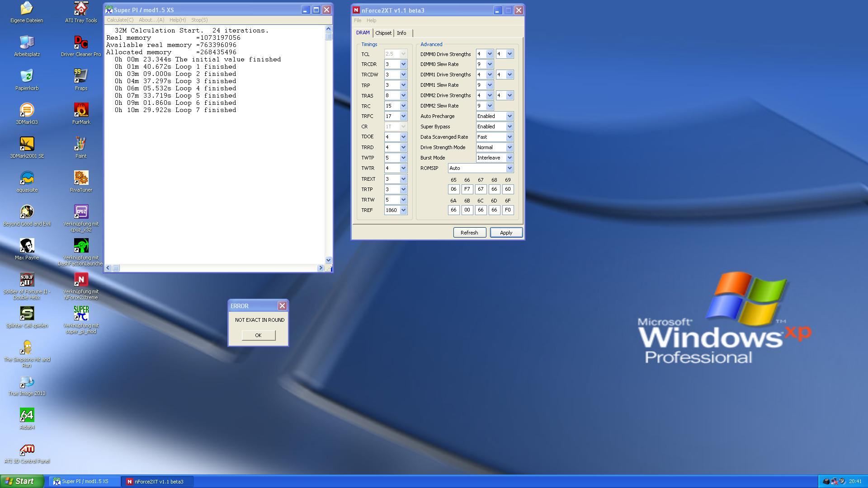This screenshot has height=488, width=868.
Task: Switch to Chipset tab
Action: pos(383,33)
